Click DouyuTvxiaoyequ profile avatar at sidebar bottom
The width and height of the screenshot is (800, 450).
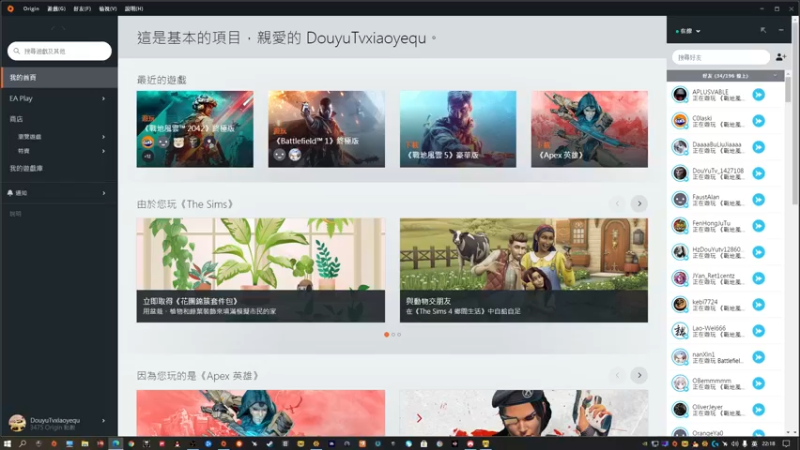(17, 423)
